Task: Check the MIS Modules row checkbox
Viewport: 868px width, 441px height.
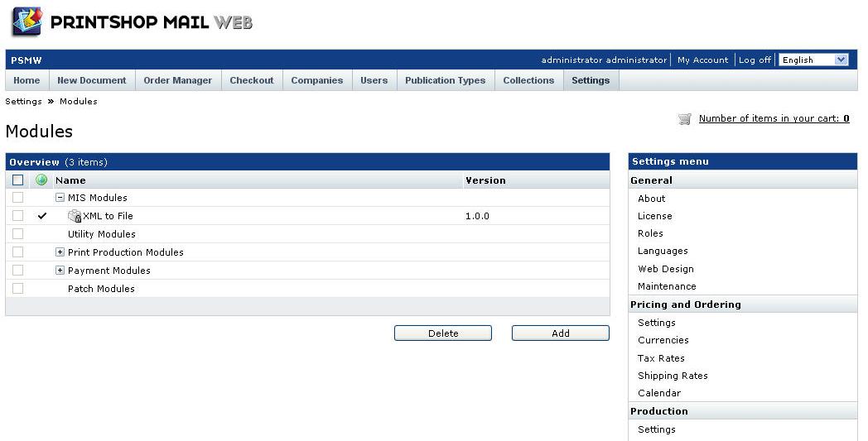Action: pyautogui.click(x=17, y=198)
